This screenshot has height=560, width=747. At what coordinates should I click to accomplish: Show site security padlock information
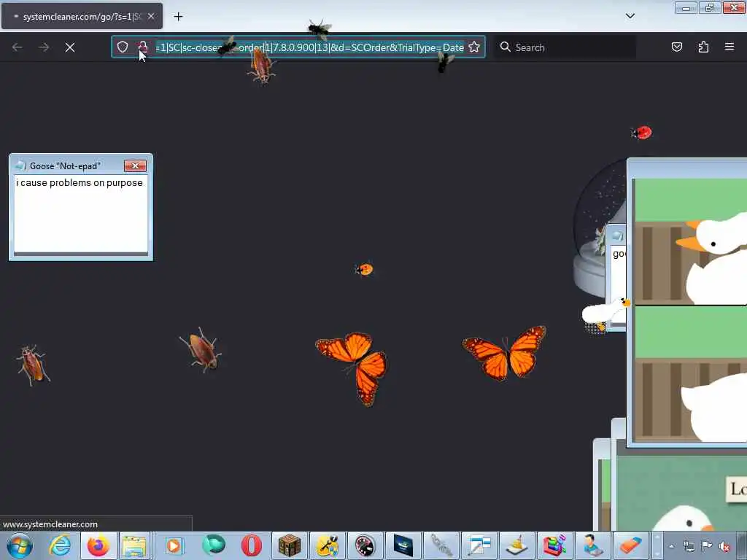(142, 47)
